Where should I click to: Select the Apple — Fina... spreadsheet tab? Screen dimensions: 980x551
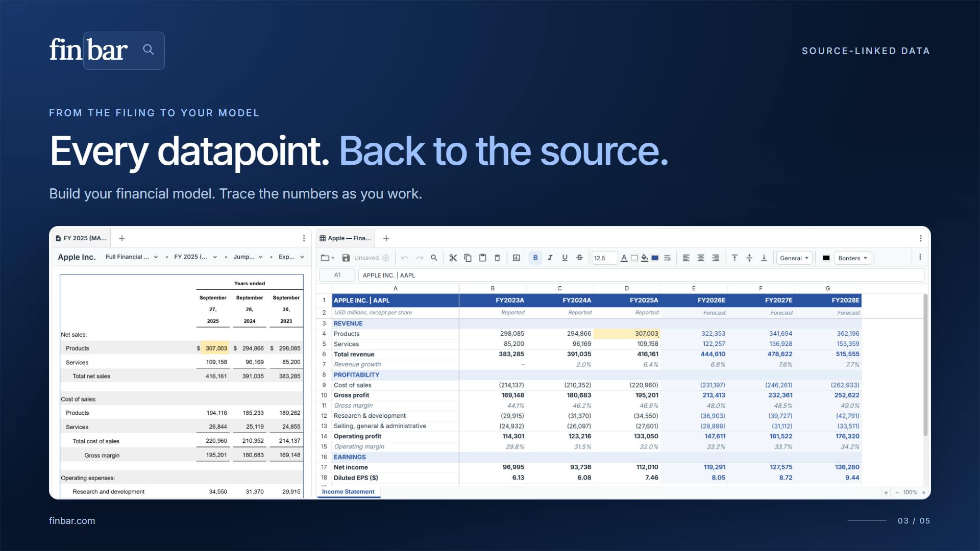[x=346, y=238]
